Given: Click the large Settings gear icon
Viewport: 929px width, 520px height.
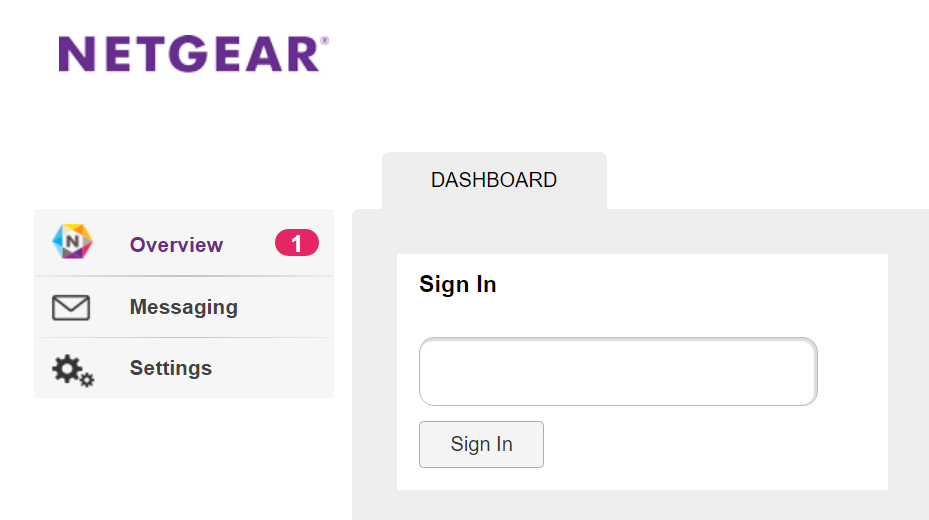Looking at the screenshot, I should point(66,368).
